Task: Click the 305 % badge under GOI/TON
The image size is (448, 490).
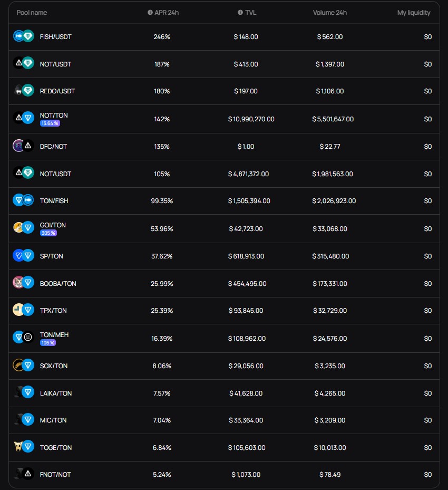Action: coord(48,233)
